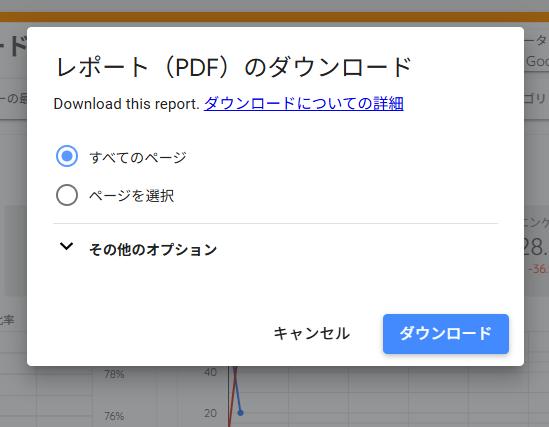Click the blue data point on background chart
This screenshot has width=549, height=427.
(x=240, y=413)
